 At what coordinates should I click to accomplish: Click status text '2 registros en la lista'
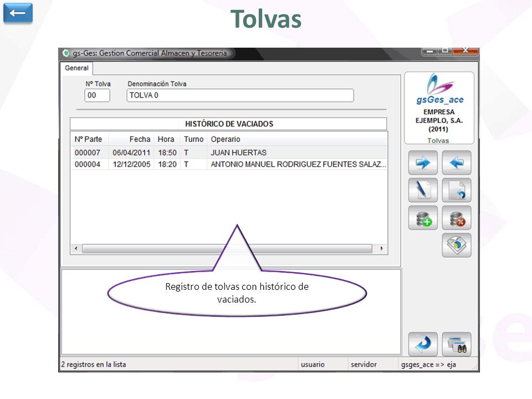click(93, 365)
